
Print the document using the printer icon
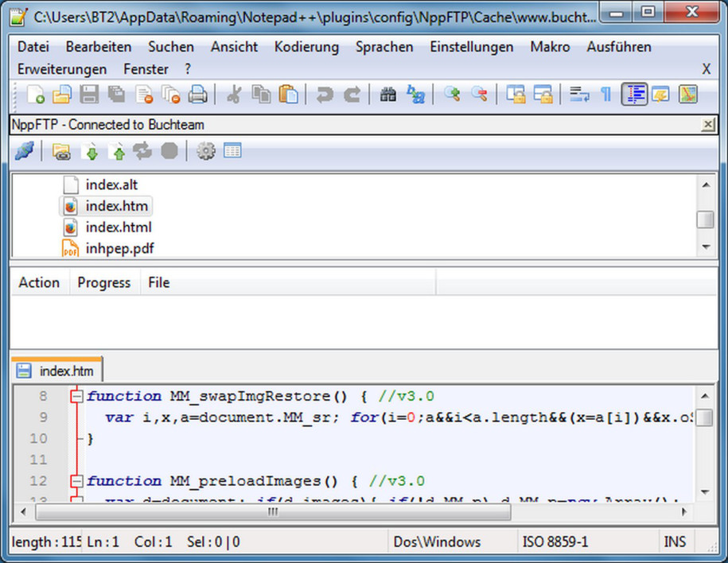coord(198,94)
